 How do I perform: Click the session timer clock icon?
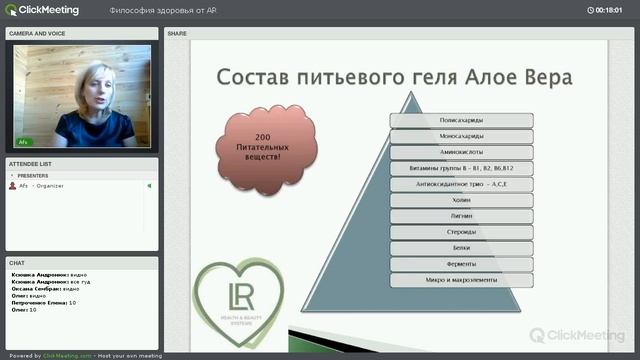(x=590, y=10)
